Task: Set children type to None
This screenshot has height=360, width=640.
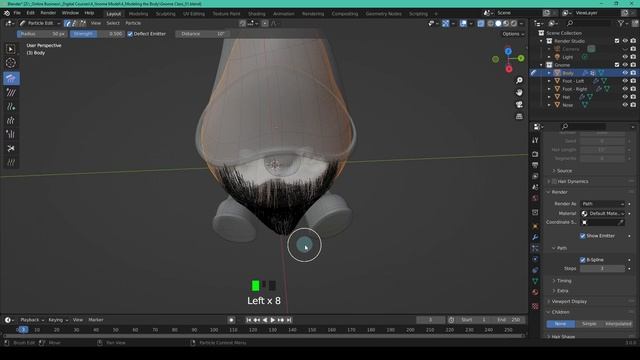Action: 561,324
